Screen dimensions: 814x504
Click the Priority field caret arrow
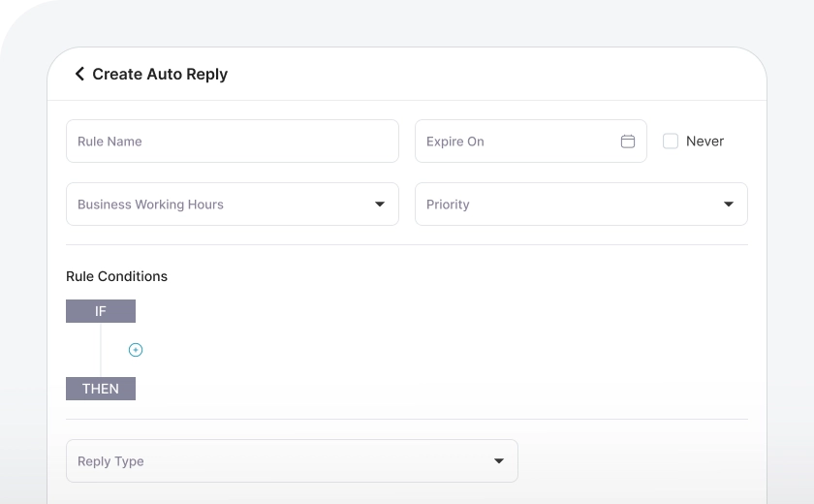[729, 205]
